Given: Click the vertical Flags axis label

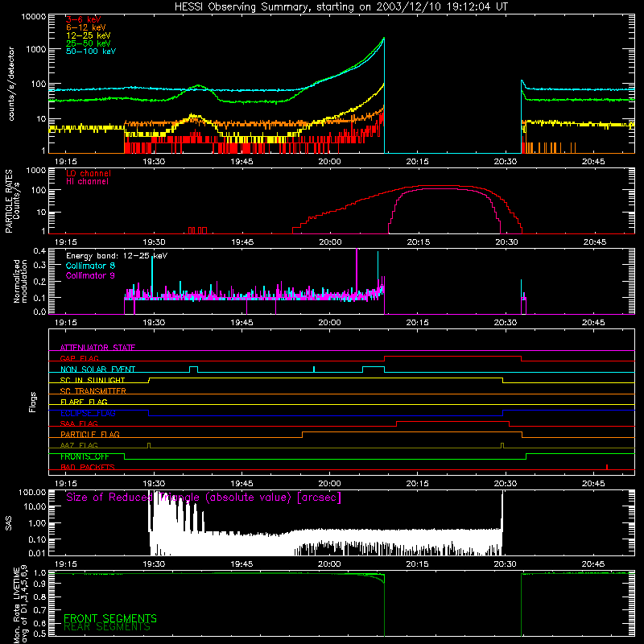Looking at the screenshot, I should pos(33,402).
